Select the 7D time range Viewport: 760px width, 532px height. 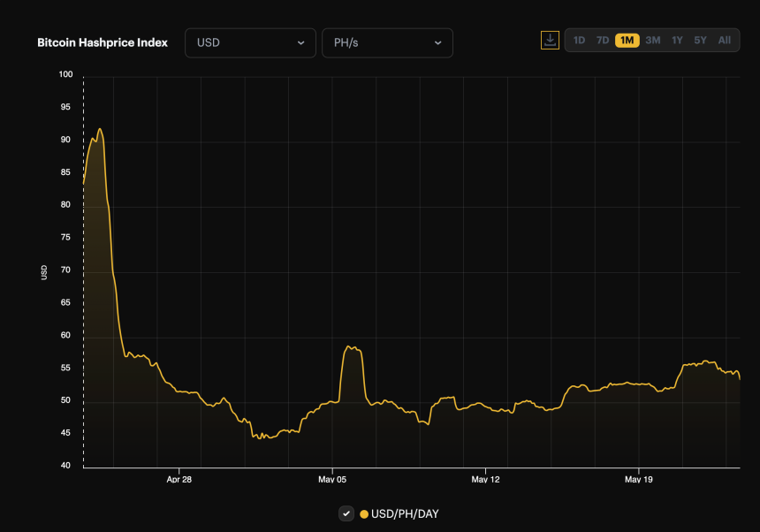click(x=603, y=40)
